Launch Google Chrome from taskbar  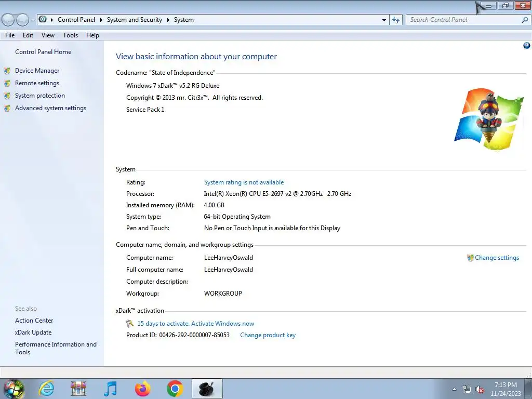(x=175, y=389)
